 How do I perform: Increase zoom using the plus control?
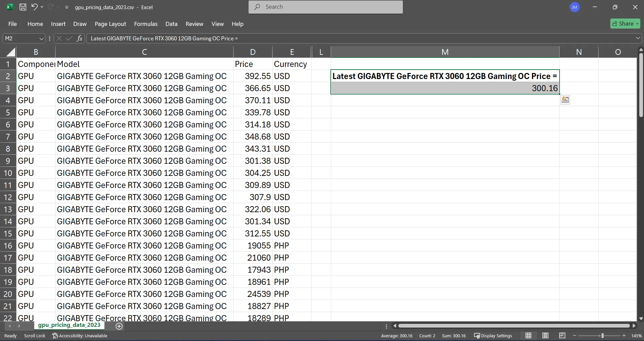[x=624, y=336]
